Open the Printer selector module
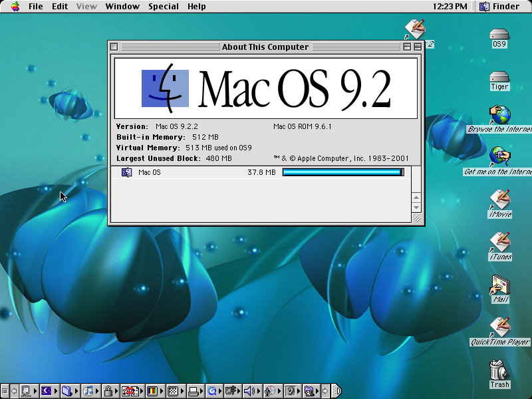 tap(196, 391)
